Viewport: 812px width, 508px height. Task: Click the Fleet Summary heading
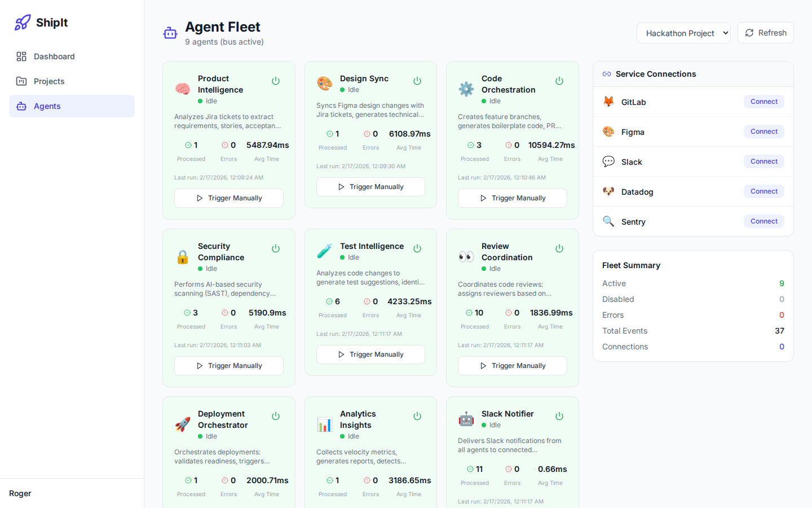click(631, 265)
